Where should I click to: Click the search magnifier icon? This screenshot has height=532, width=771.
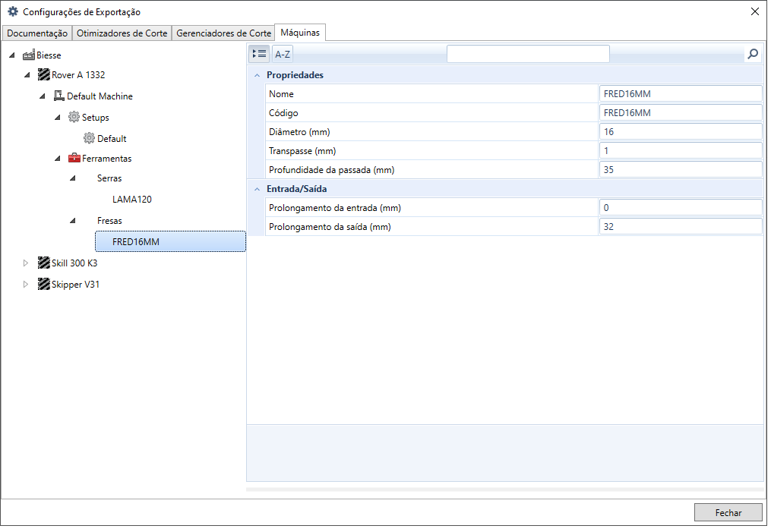[753, 54]
